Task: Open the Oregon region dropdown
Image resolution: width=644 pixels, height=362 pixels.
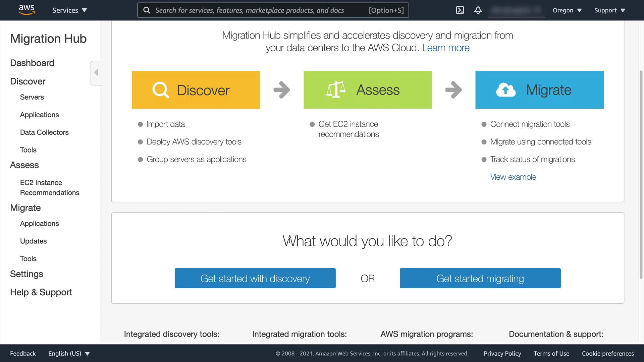Action: click(567, 10)
